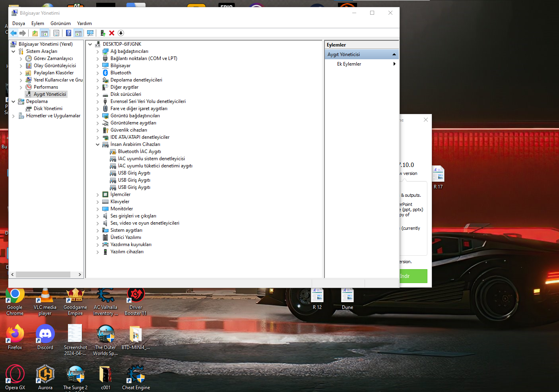Click the black down-arrow toolbar icon
Screen dimensions: 559x392
pos(121,33)
